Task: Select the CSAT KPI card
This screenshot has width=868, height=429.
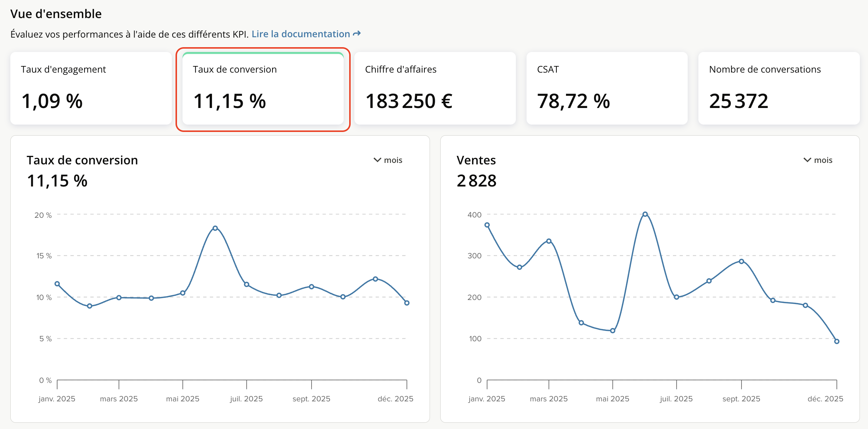Action: pyautogui.click(x=607, y=88)
